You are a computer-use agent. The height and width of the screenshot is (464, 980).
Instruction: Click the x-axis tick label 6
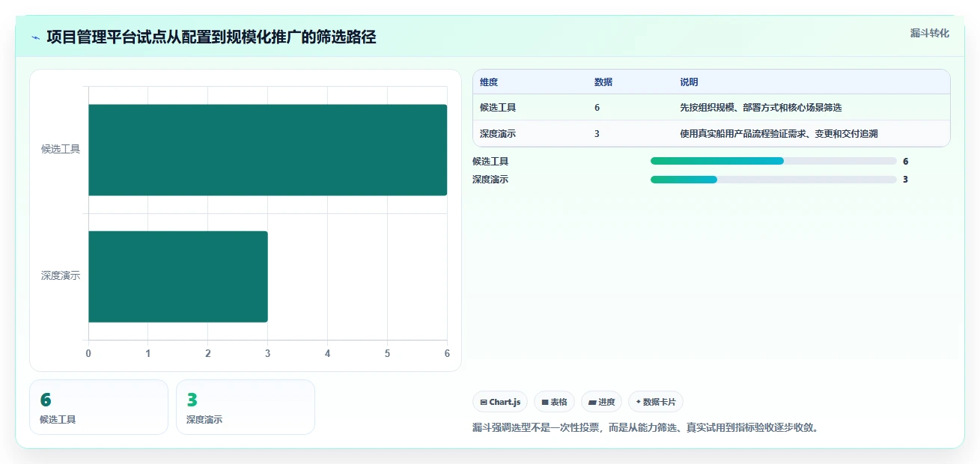[x=447, y=353]
